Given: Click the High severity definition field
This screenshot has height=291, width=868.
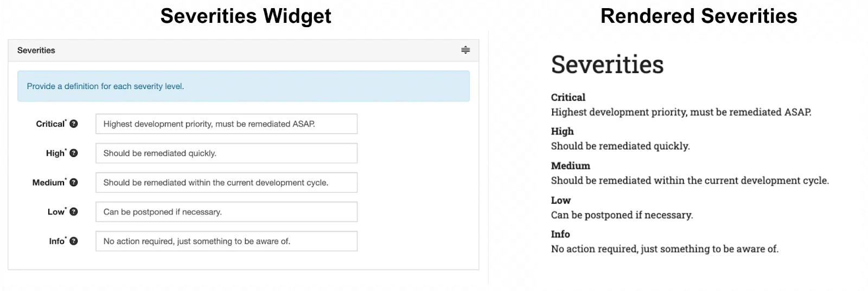Looking at the screenshot, I should coord(226,153).
